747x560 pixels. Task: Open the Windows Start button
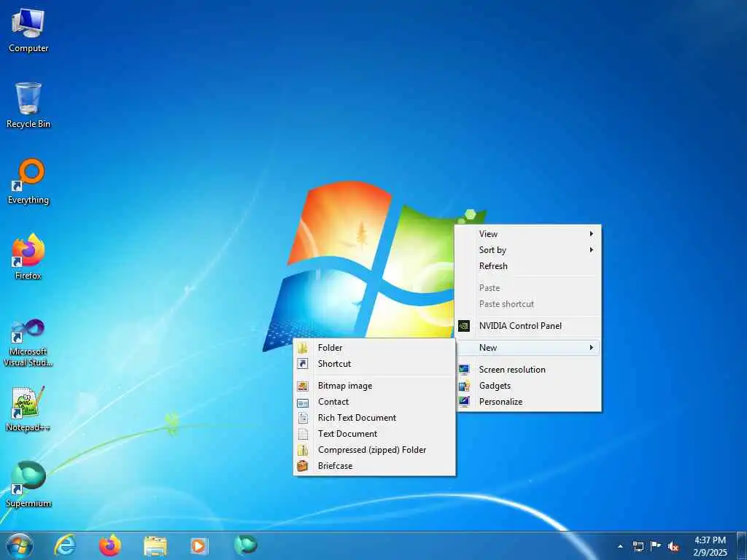(x=20, y=545)
